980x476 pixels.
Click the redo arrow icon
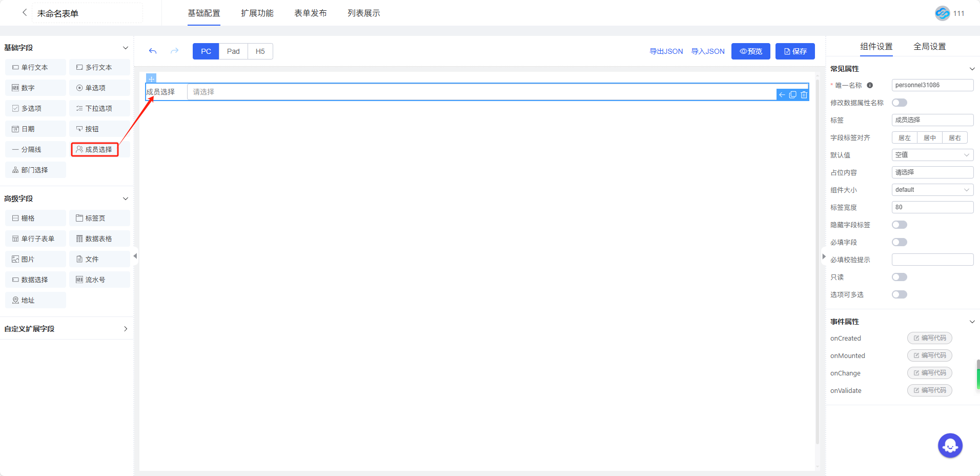tap(174, 51)
